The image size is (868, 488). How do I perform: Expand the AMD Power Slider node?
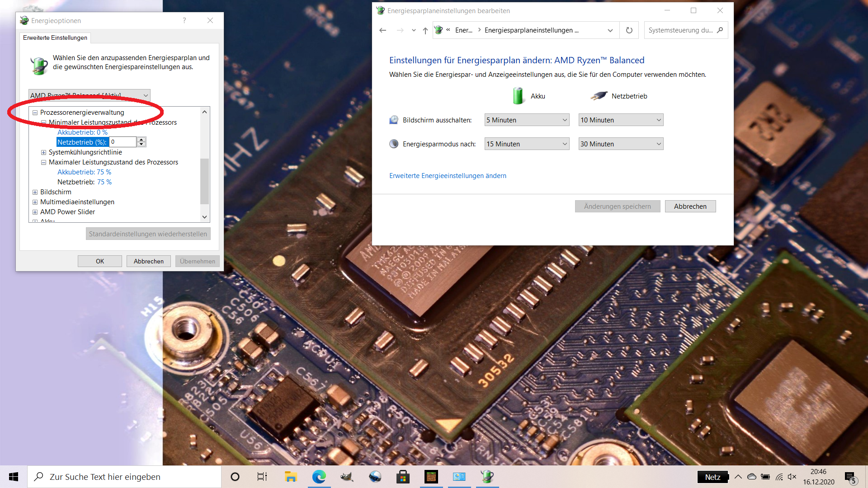coord(35,212)
